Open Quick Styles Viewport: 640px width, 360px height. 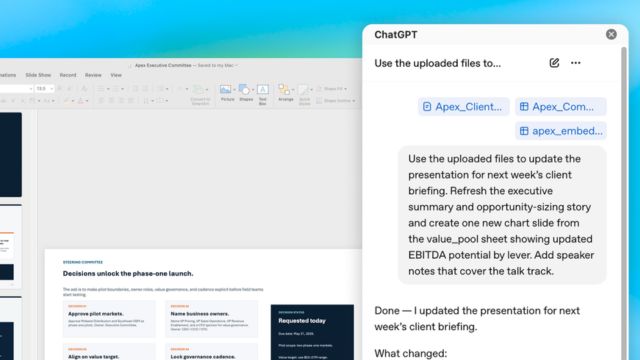(304, 95)
